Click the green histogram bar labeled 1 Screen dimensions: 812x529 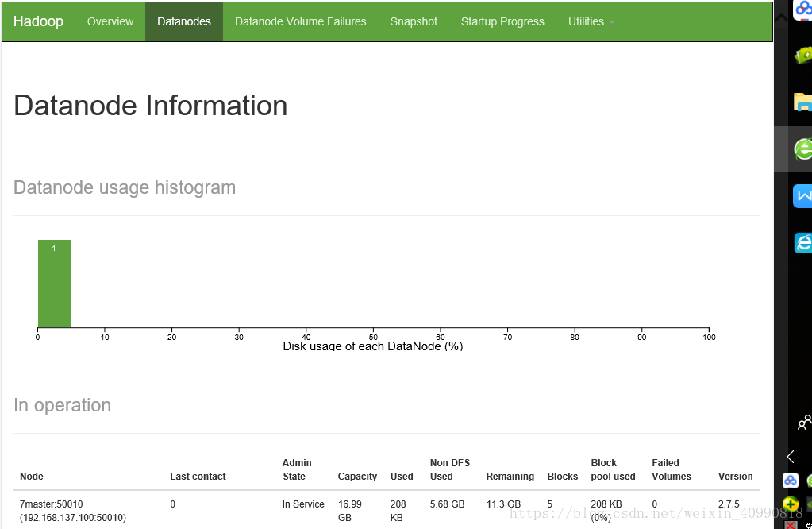[x=55, y=284]
